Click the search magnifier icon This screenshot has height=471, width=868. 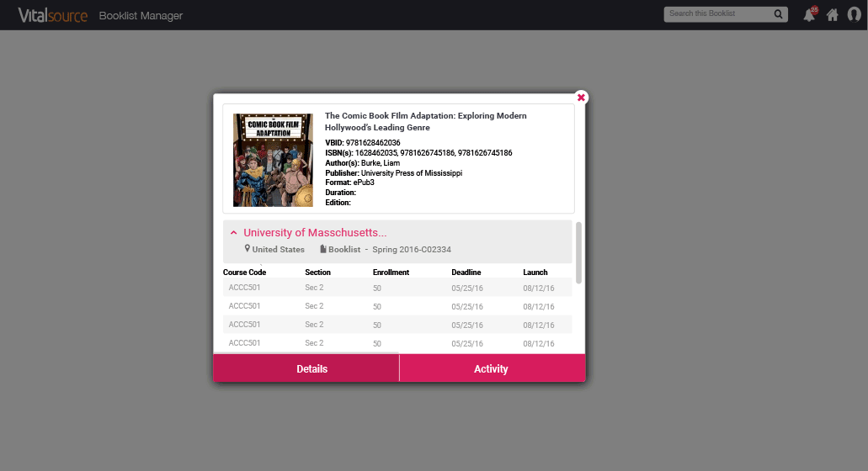(x=779, y=14)
